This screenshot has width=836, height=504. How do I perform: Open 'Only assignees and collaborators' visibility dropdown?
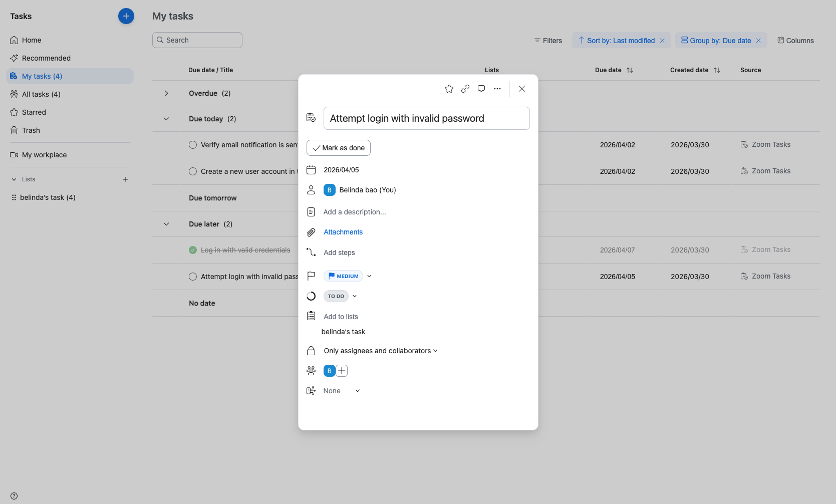[x=381, y=351]
